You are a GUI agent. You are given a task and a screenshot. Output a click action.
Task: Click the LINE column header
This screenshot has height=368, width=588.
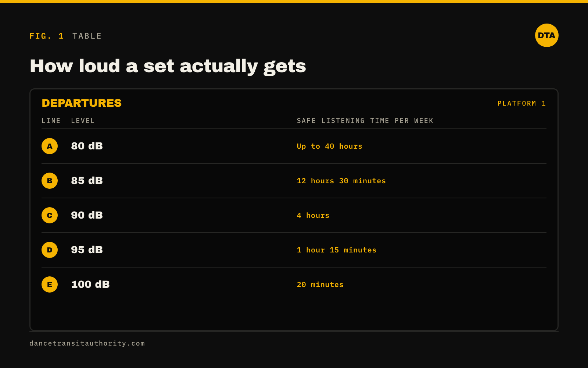[51, 121]
